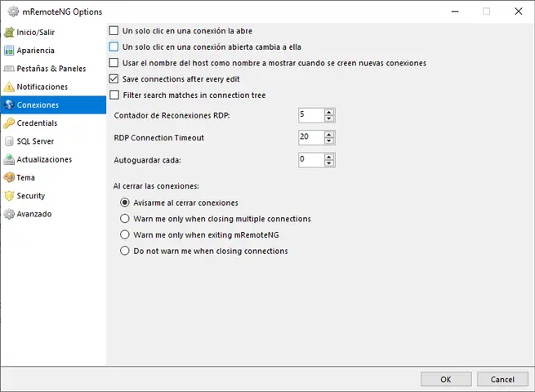Increase RDP reconnection counter value
Viewport: 535px width, 392px height.
pos(329,112)
